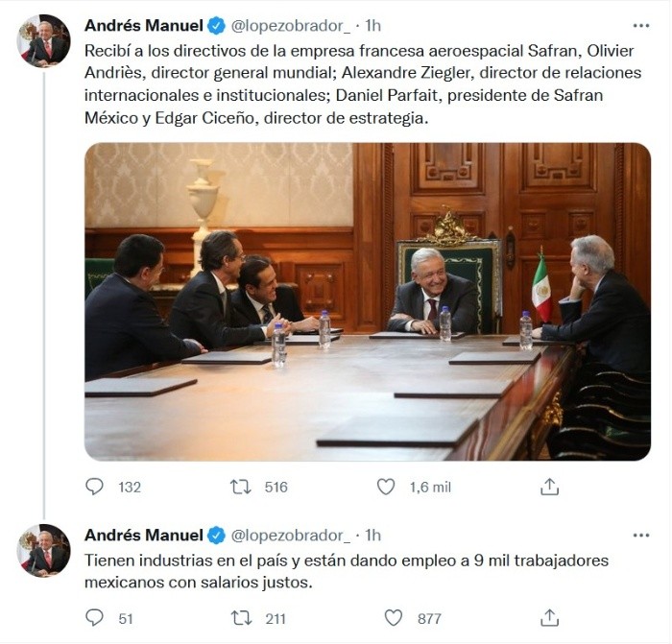Reply to the second tweet with 51 replies
The height and width of the screenshot is (644, 672).
(x=95, y=618)
